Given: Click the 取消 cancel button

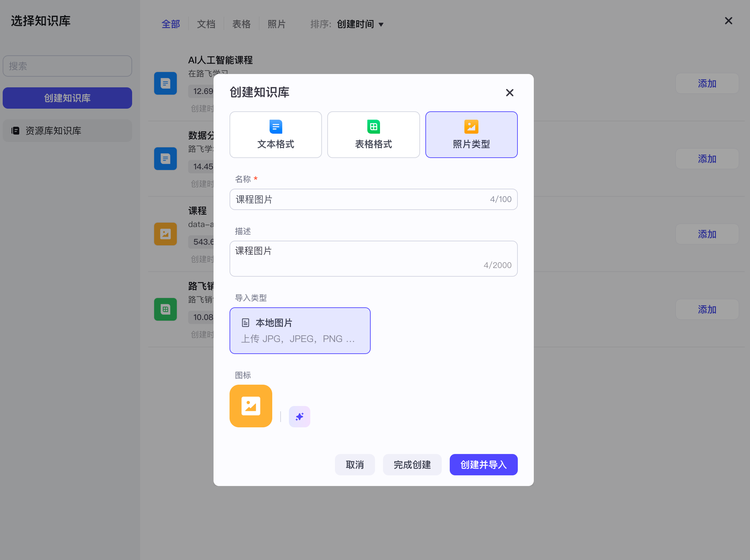Looking at the screenshot, I should pyautogui.click(x=355, y=464).
